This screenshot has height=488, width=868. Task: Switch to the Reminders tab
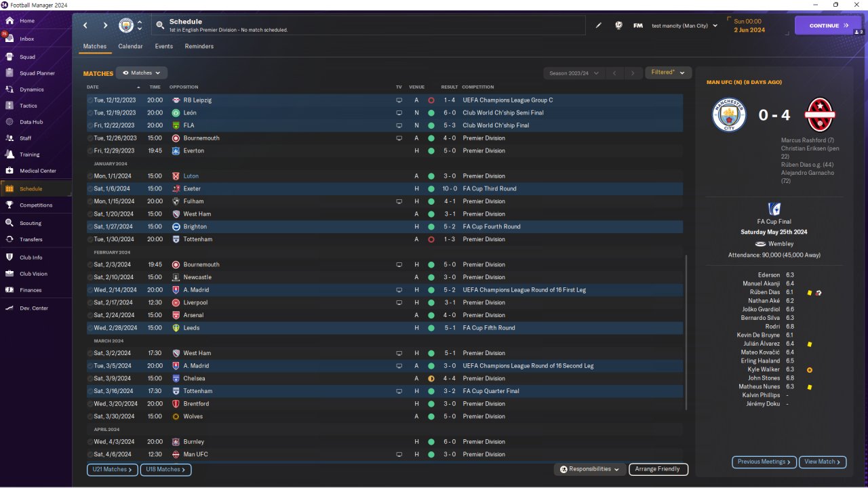[199, 47]
